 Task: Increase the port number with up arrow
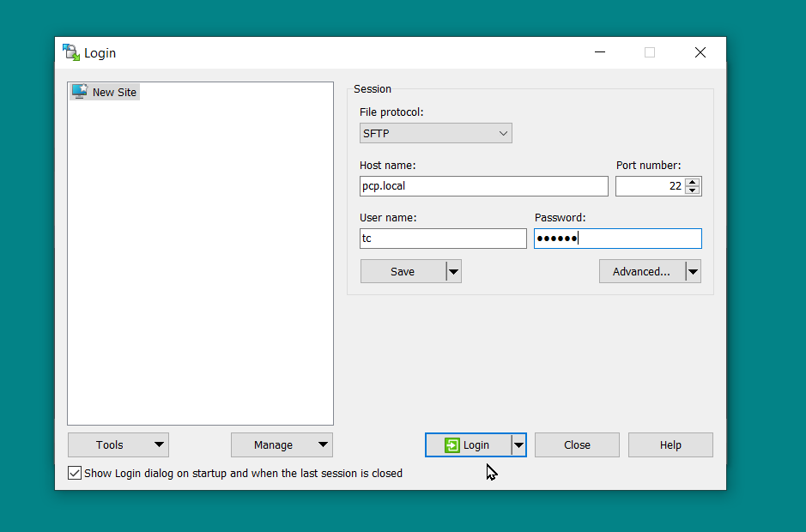[693, 182]
